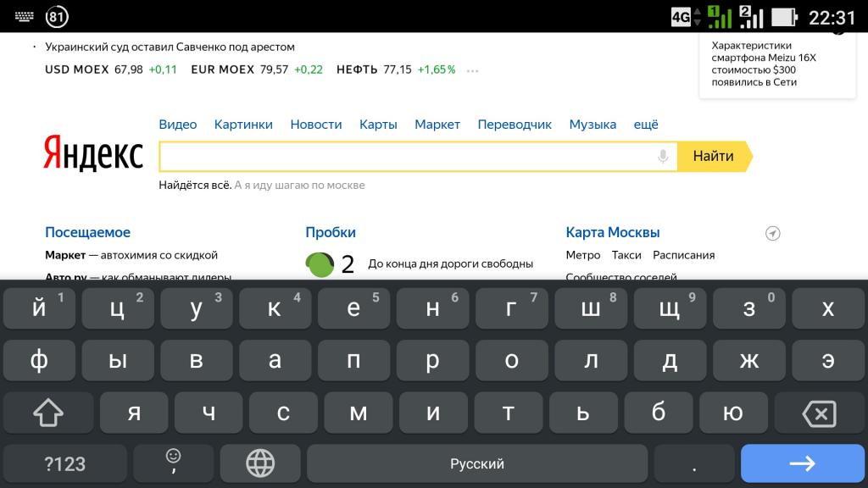The height and width of the screenshot is (488, 868).
Task: Tap the о key
Action: click(512, 360)
